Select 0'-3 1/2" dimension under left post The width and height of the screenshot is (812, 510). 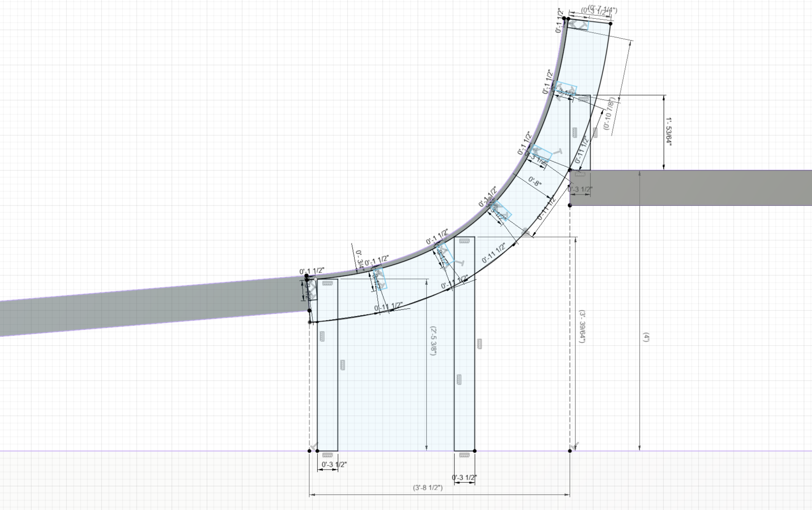click(x=334, y=464)
